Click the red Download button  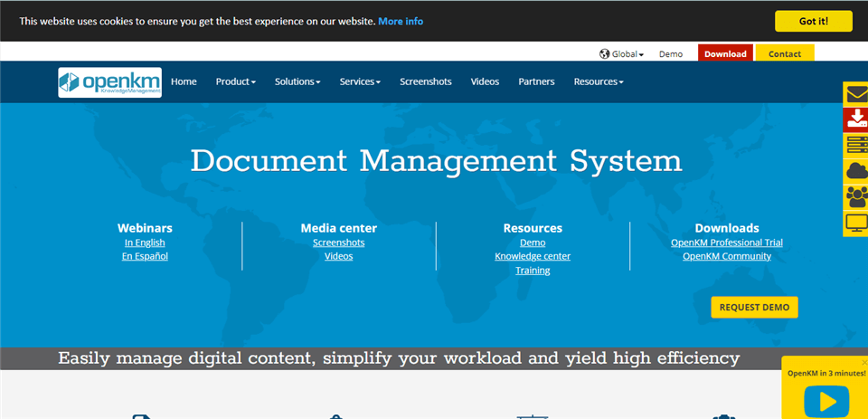tap(725, 54)
